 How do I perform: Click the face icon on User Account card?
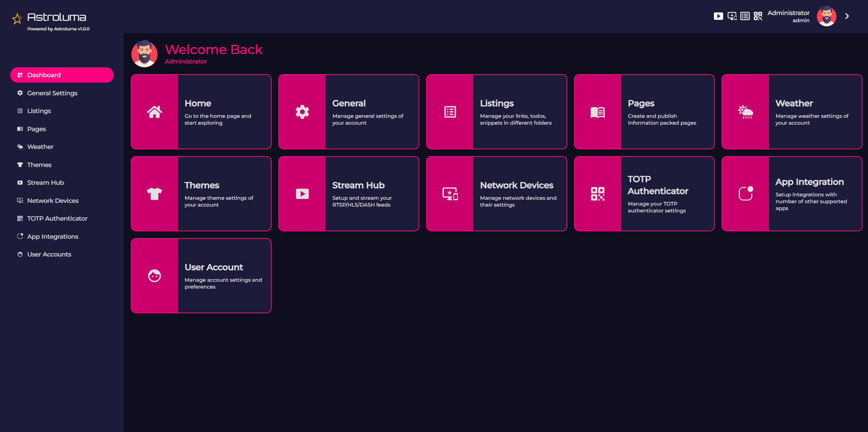[154, 276]
